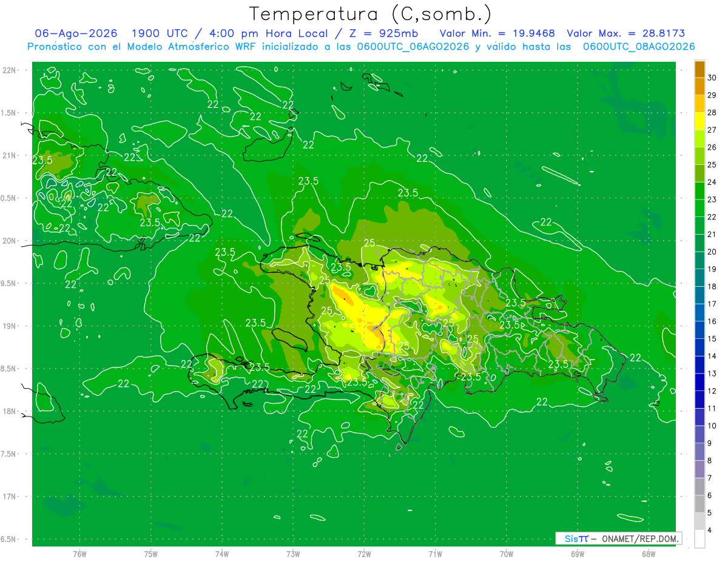Click the '1900 UTC' time text

tap(160, 34)
